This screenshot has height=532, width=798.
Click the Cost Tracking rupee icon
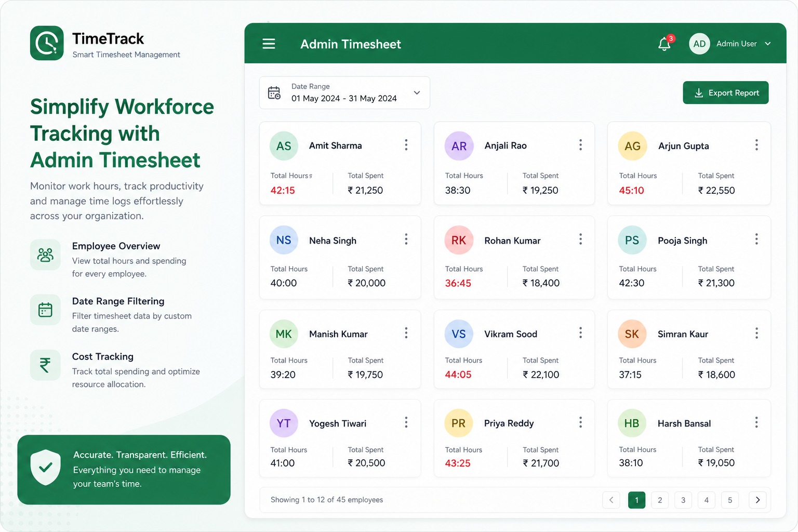point(45,365)
